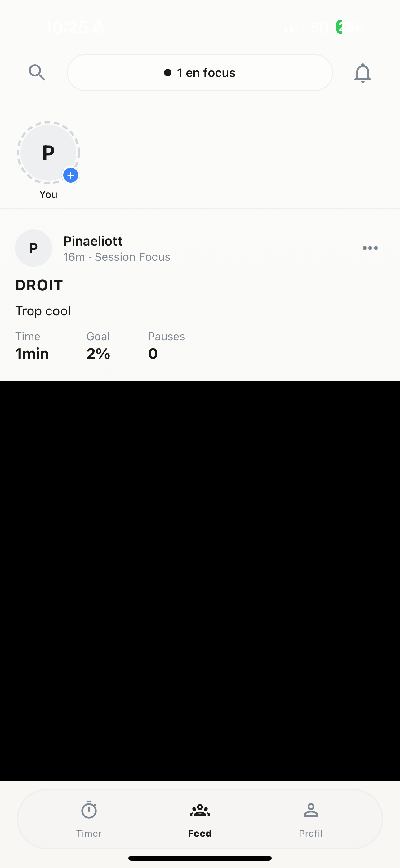Open Pinaeliott's username link
Image resolution: width=400 pixels, height=868 pixels.
(93, 241)
